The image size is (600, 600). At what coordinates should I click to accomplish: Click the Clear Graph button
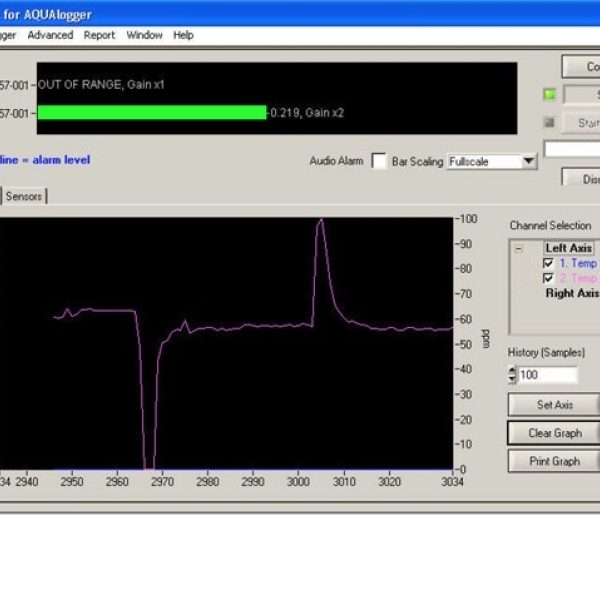[x=554, y=433]
